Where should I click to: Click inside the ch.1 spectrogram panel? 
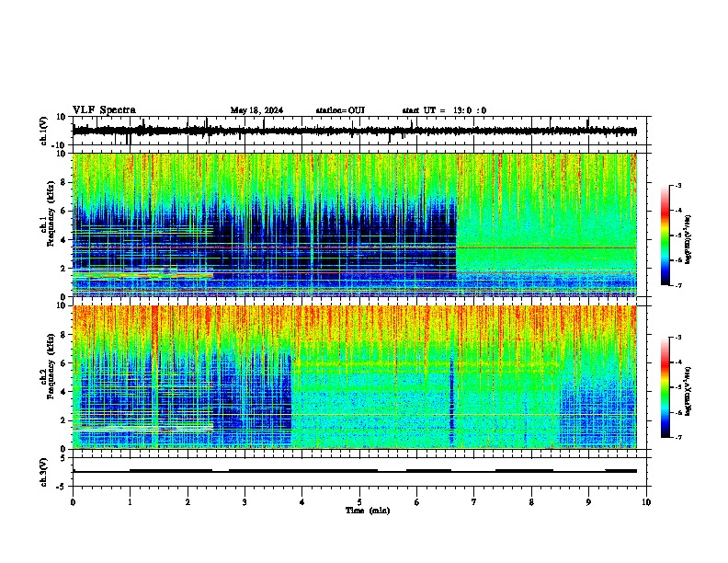[355, 224]
